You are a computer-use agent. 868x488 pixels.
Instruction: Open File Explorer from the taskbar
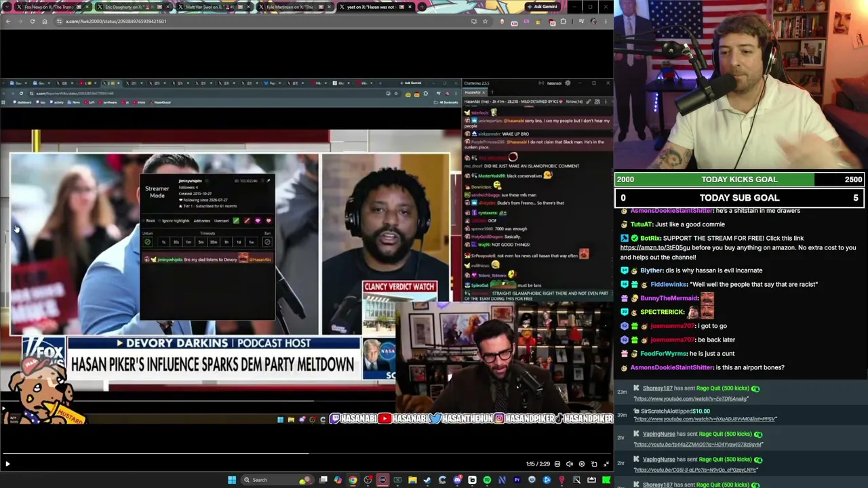click(412, 480)
